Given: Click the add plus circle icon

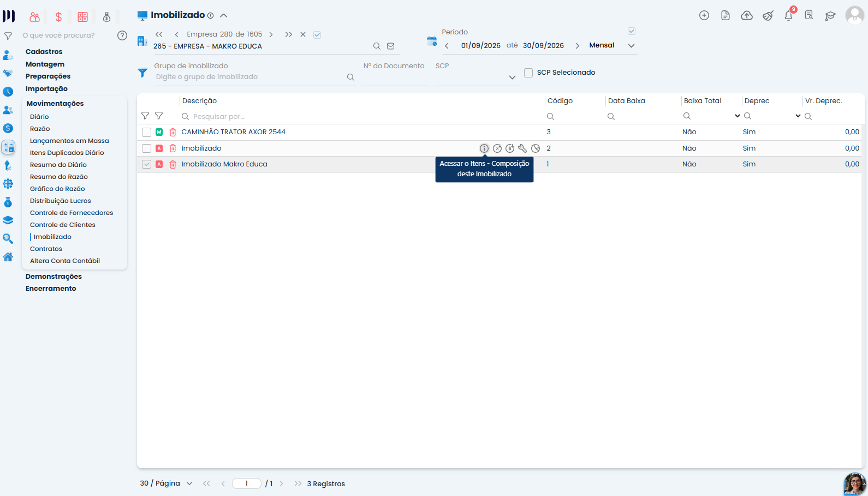Looking at the screenshot, I should [x=704, y=15].
